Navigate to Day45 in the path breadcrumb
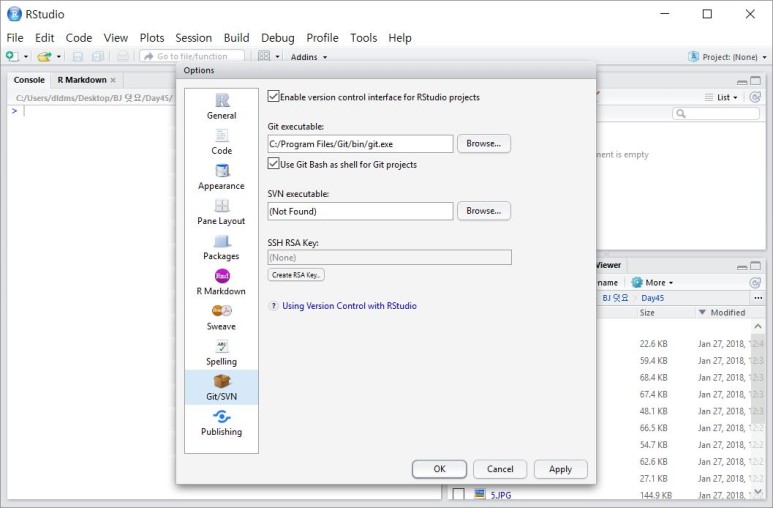 click(x=652, y=298)
